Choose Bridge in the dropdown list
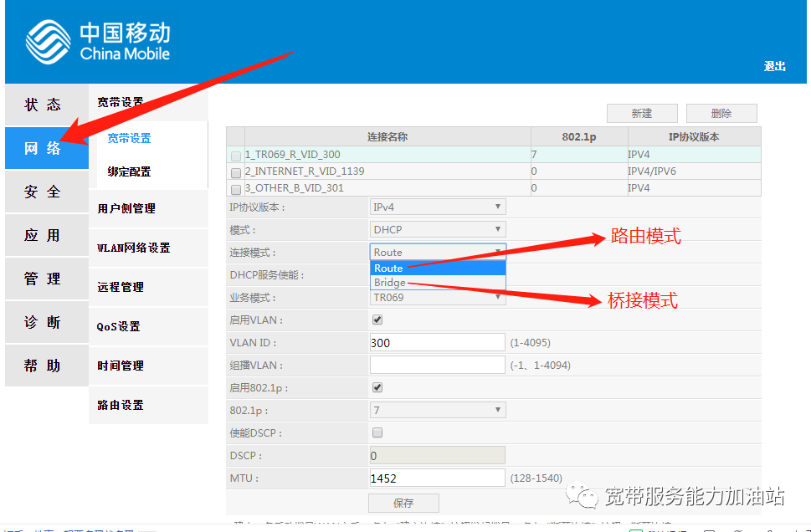The image size is (811, 532). tap(438, 282)
